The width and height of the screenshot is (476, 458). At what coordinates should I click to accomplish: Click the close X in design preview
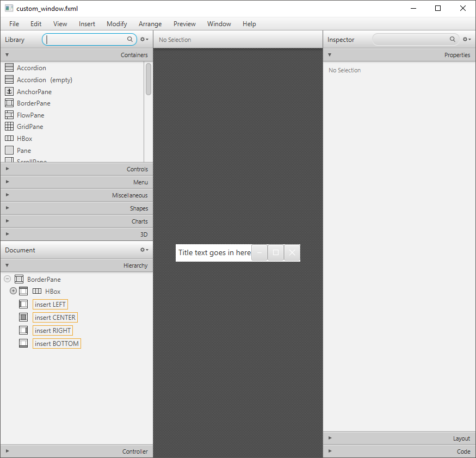pos(292,252)
